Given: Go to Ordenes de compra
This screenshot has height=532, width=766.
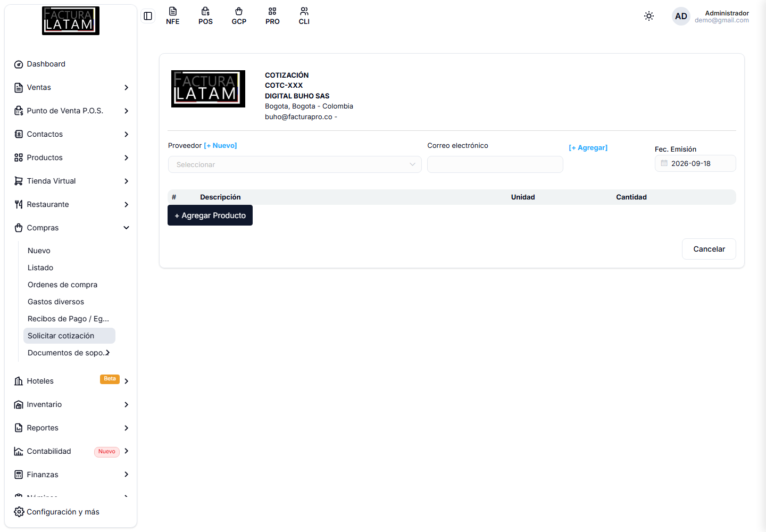Looking at the screenshot, I should coord(63,285).
